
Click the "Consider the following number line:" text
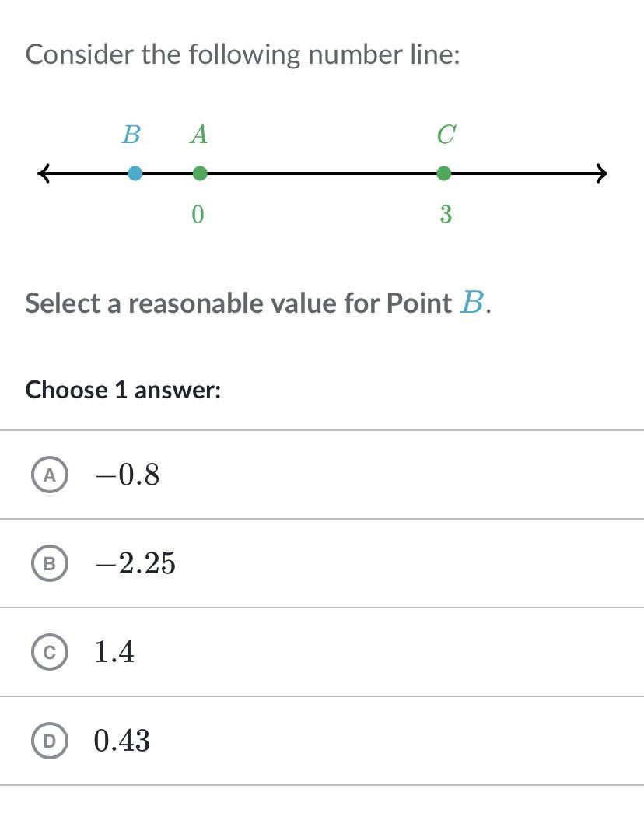[243, 54]
